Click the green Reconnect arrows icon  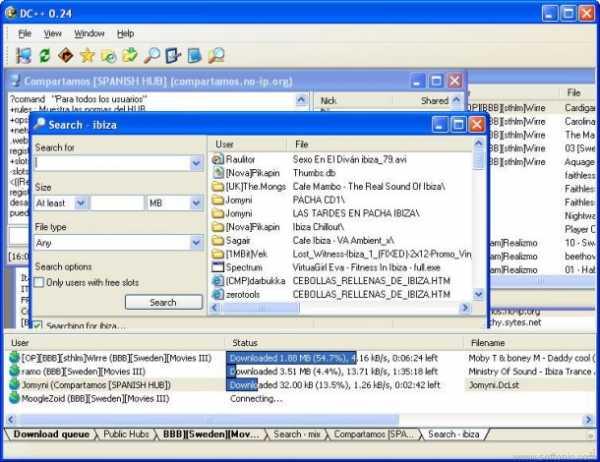pyautogui.click(x=45, y=56)
